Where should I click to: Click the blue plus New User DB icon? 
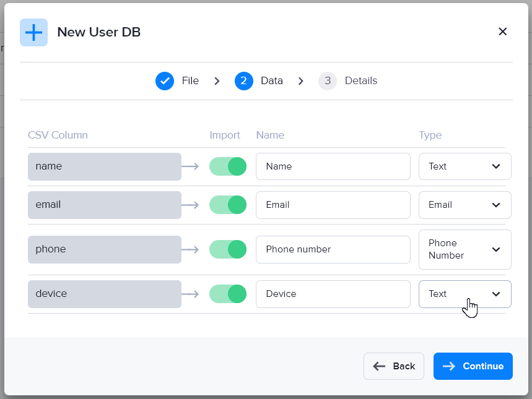tap(33, 32)
